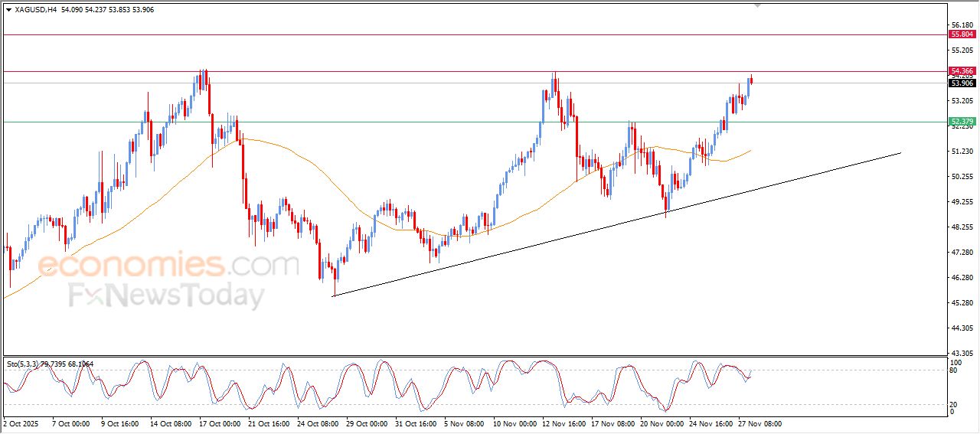The height and width of the screenshot is (434, 980).
Task: Click the stochastic 80 level label
Action: 952,371
